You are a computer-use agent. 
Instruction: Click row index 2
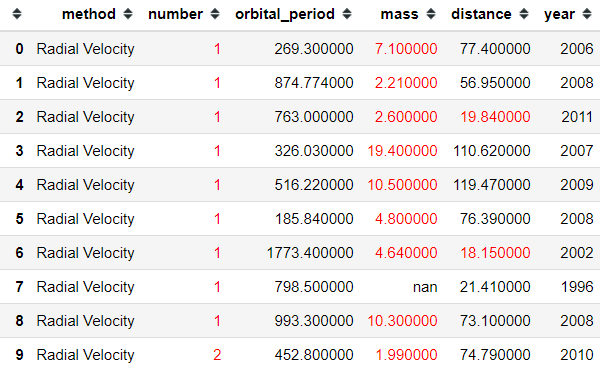pyautogui.click(x=19, y=117)
